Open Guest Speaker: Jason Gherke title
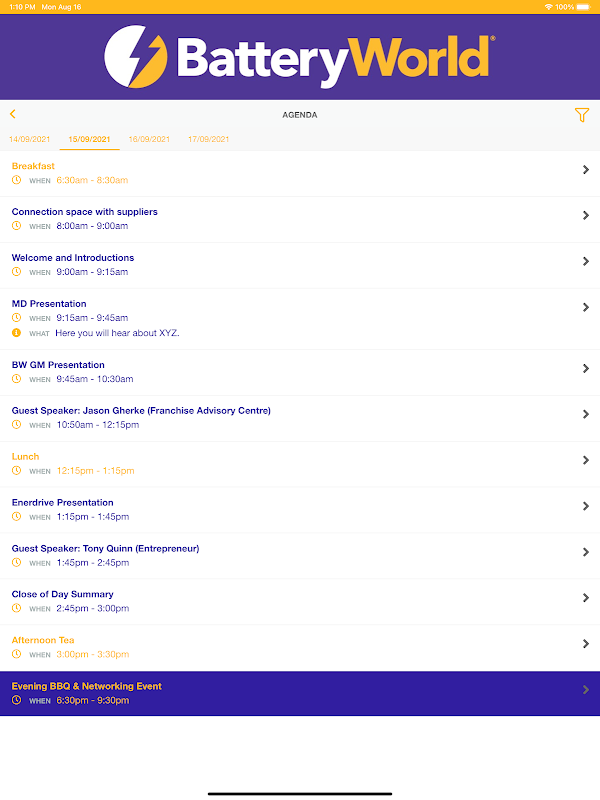This screenshot has height=800, width=600. point(141,411)
